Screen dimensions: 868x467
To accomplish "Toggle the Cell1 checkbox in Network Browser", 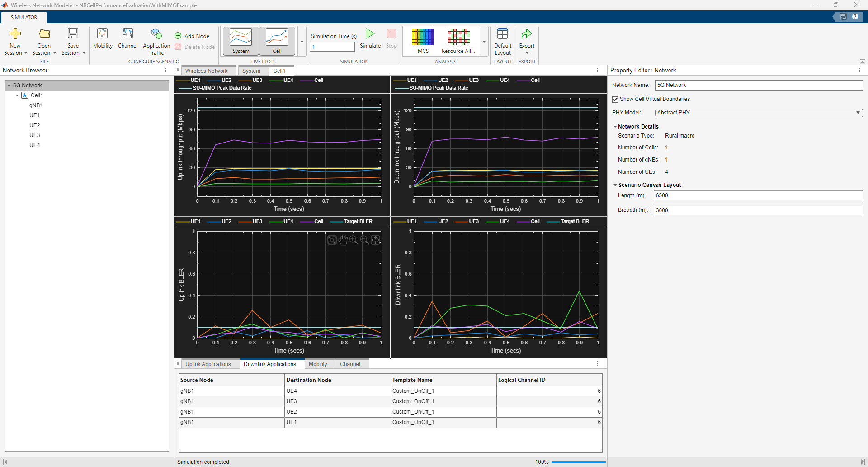I will coord(25,95).
